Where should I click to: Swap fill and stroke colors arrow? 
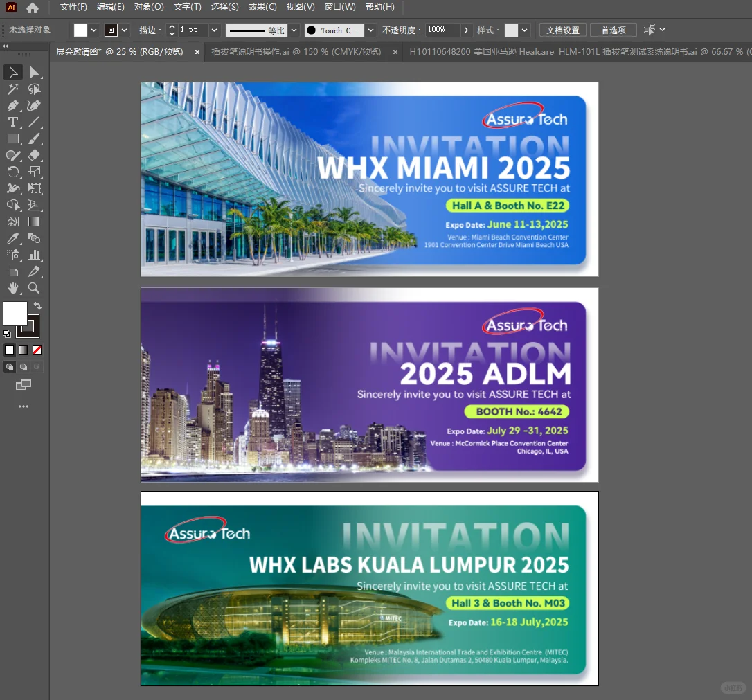click(37, 306)
